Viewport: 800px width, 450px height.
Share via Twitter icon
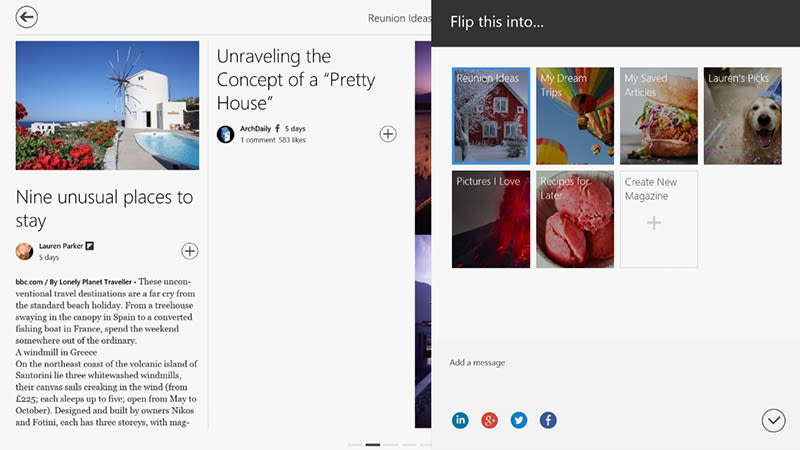(518, 420)
